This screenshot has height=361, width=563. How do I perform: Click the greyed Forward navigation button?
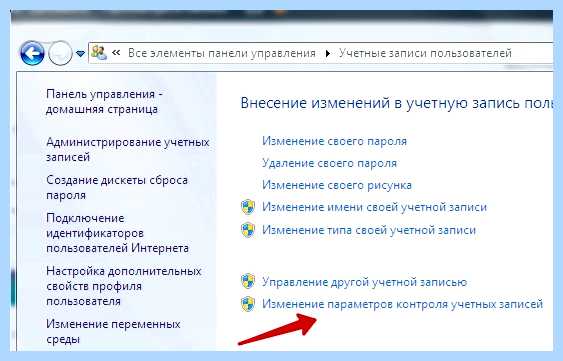click(x=60, y=54)
